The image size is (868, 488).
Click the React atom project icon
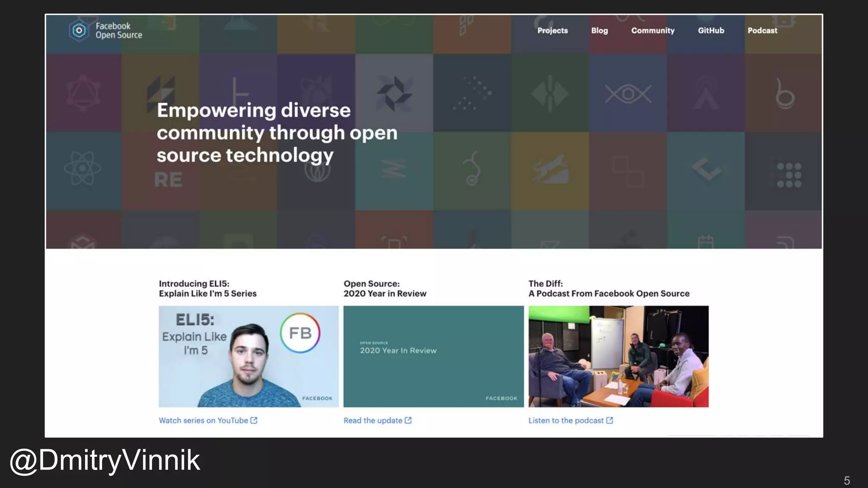pyautogui.click(x=83, y=169)
